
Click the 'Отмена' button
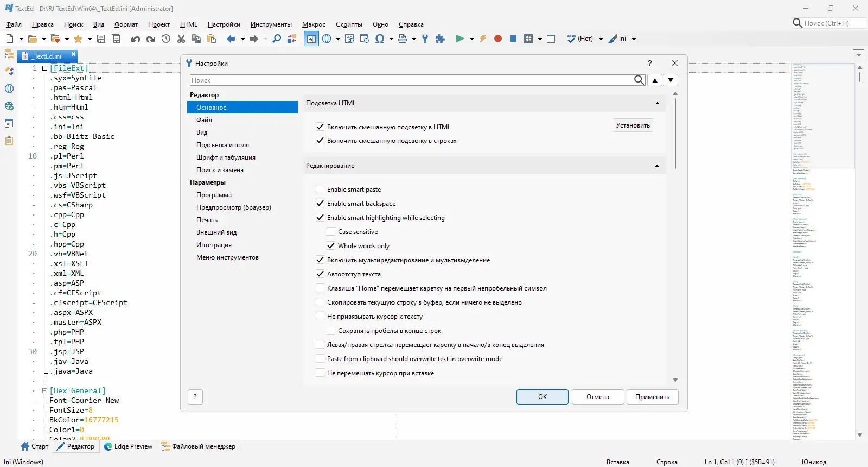[x=598, y=397]
